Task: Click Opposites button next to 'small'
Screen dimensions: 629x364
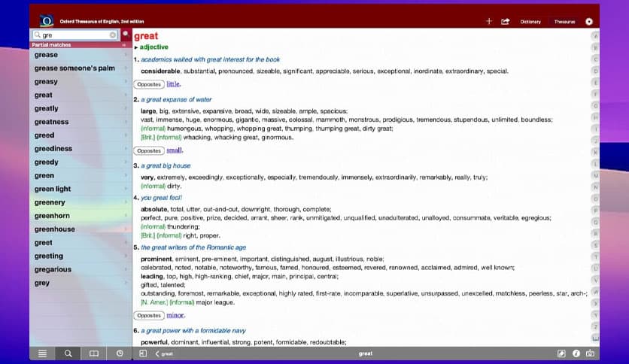Action: [x=149, y=150]
